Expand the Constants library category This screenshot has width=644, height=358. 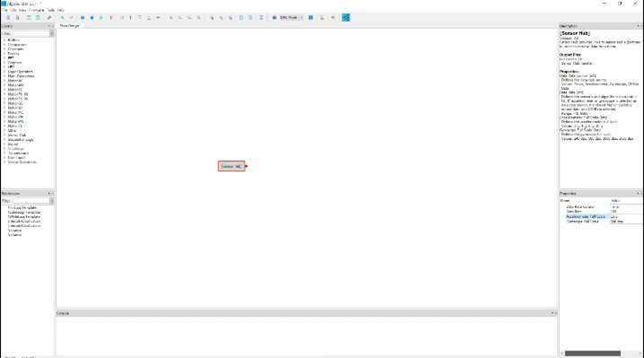pos(4,49)
